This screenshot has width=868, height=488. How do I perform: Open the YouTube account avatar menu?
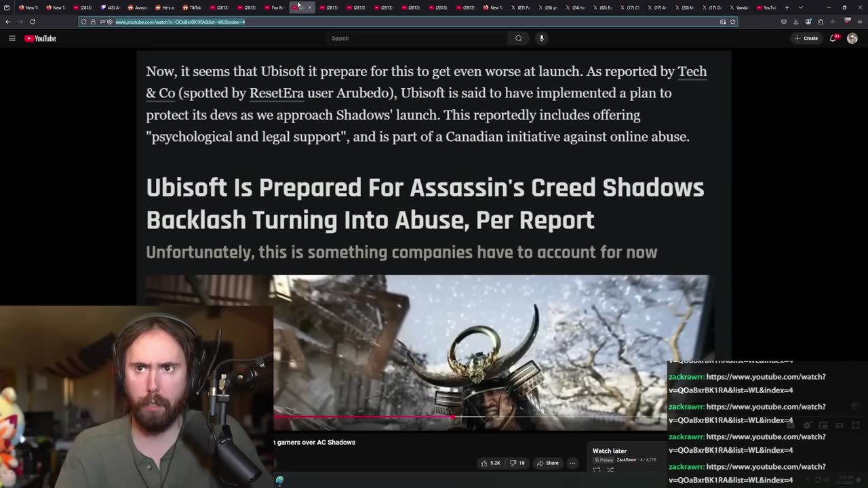point(852,39)
